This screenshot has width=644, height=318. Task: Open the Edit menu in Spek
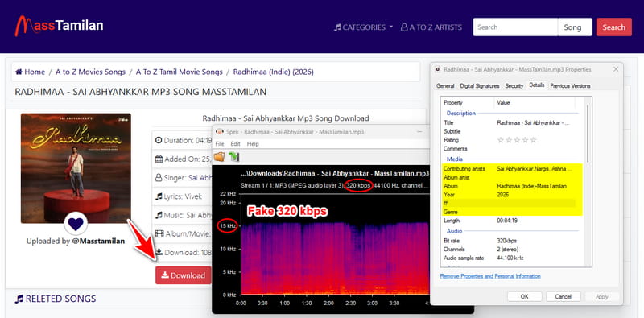(235, 144)
